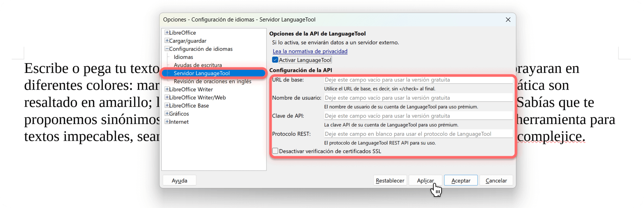Image resolution: width=644 pixels, height=208 pixels.
Task: Enable Desactivar verificación de certificados SSL
Action: 275,151
